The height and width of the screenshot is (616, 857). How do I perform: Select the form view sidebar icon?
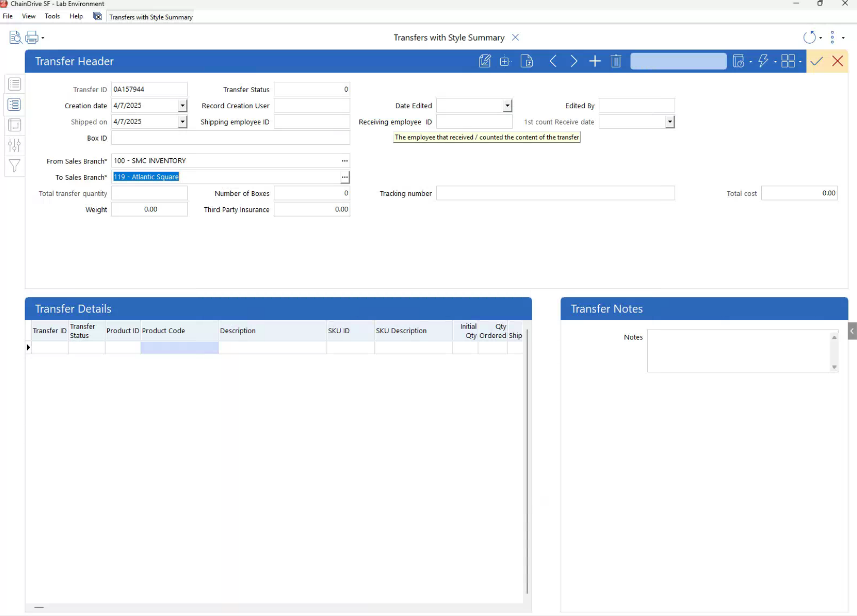tap(15, 105)
